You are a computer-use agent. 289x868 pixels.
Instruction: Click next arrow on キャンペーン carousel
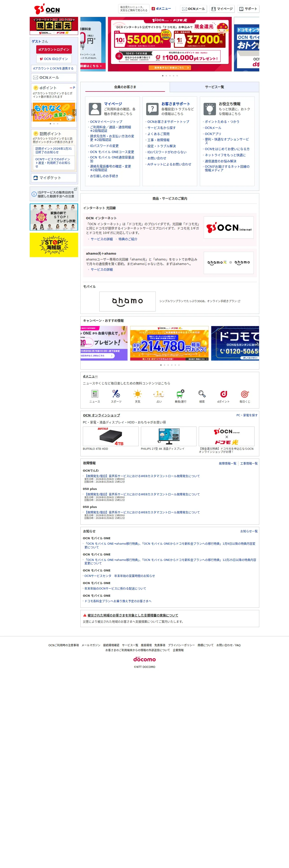pyautogui.click(x=257, y=343)
